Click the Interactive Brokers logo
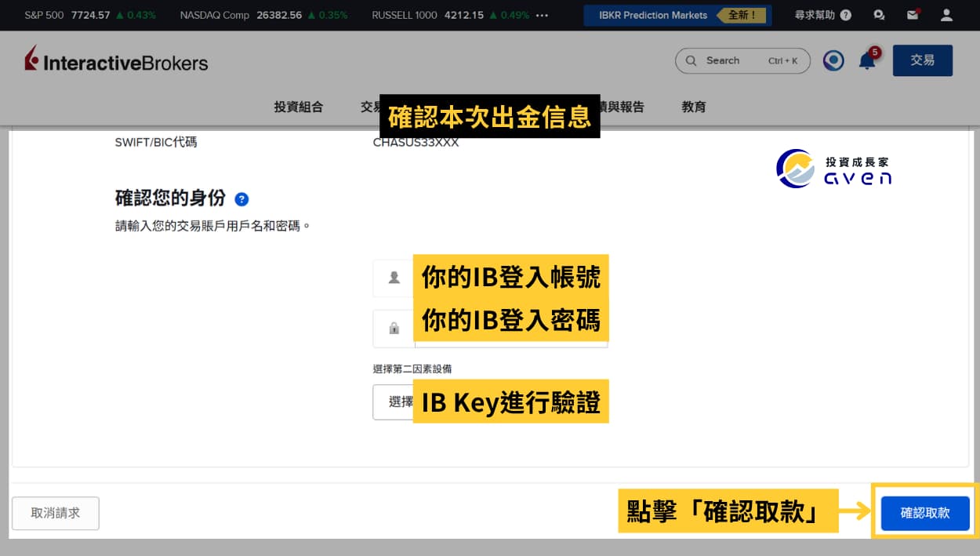This screenshot has height=556, width=980. tap(116, 60)
